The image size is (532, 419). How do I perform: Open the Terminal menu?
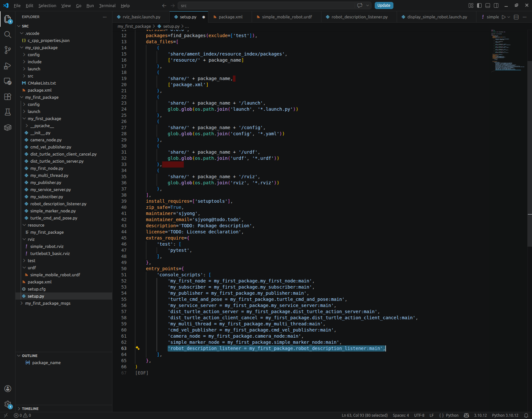[107, 5]
